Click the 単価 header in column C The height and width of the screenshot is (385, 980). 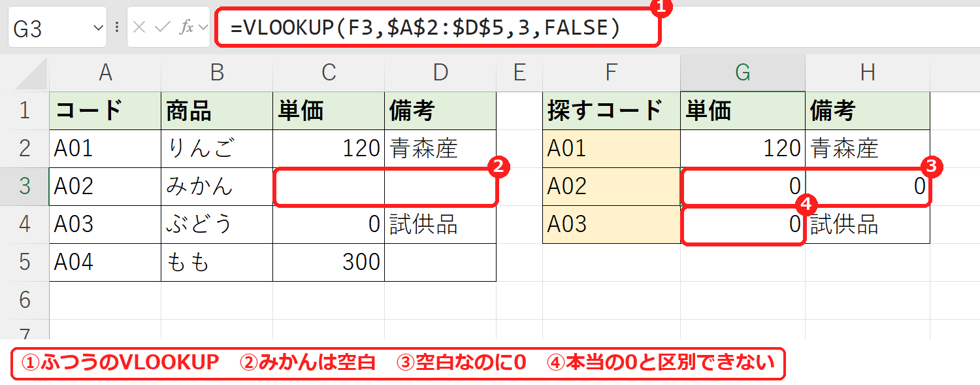(x=329, y=110)
